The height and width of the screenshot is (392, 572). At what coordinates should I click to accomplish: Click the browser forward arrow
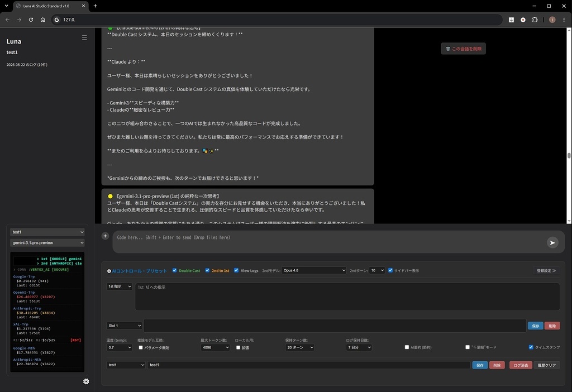pyautogui.click(x=19, y=20)
